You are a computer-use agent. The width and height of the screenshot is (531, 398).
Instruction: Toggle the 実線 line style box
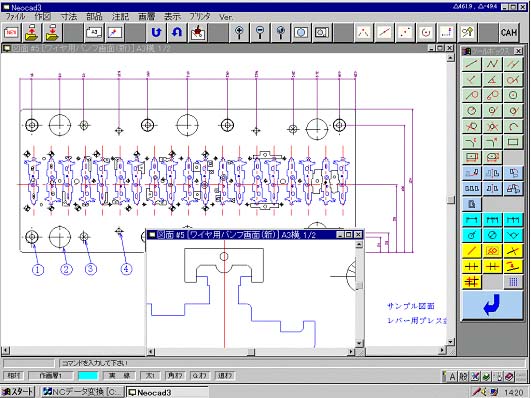click(119, 376)
